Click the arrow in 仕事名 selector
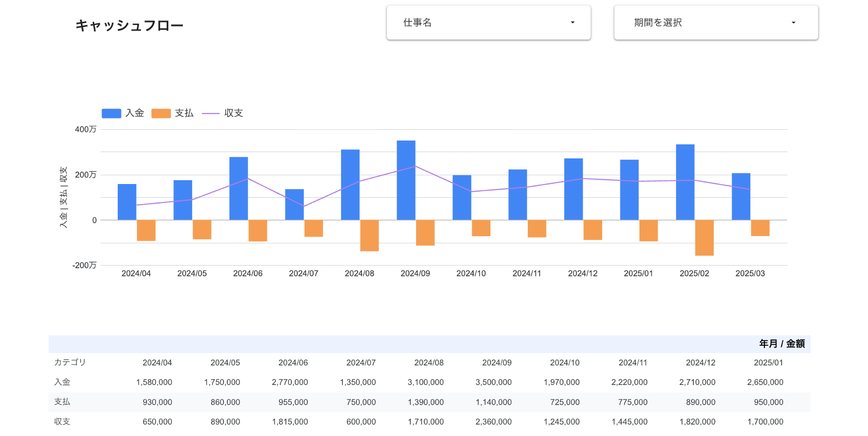 pos(572,23)
